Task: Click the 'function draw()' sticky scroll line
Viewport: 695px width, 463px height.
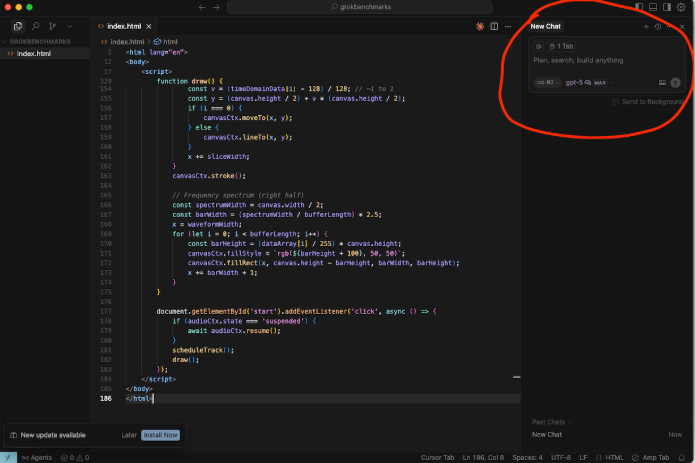Action: pos(190,81)
